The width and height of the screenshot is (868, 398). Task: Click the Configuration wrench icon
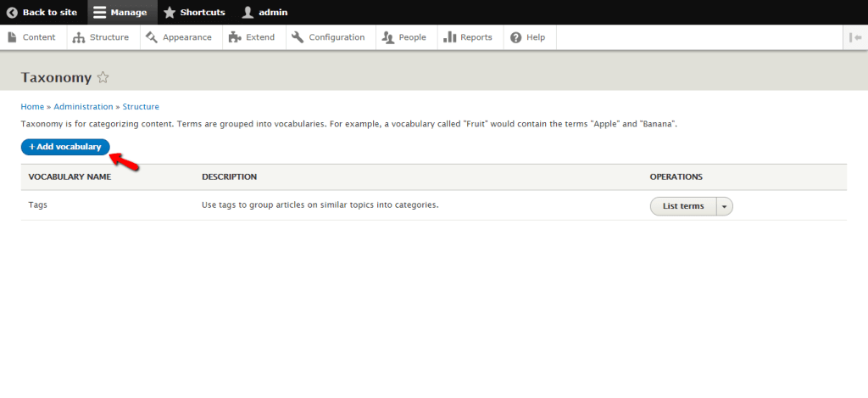(x=298, y=37)
